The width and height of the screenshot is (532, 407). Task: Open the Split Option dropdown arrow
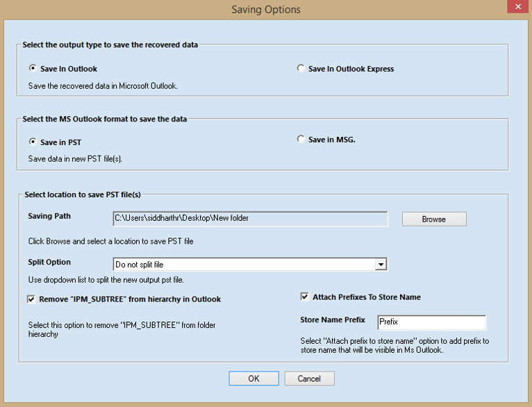pos(381,264)
